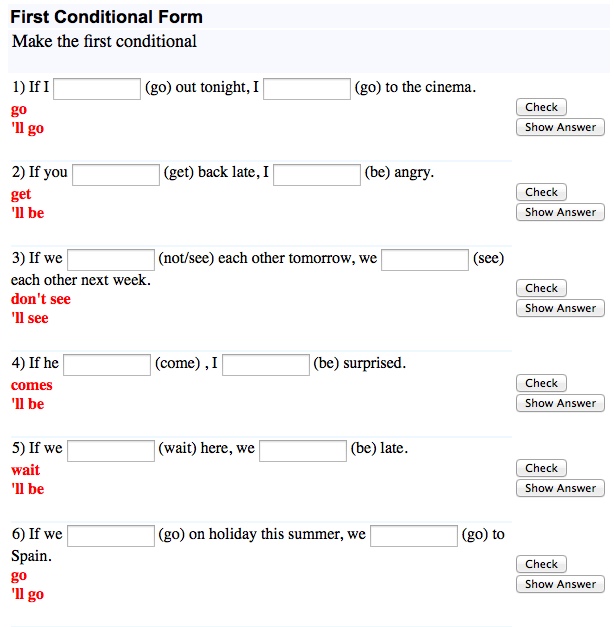
Task: Focus the field before '(be) late'
Action: point(303,450)
